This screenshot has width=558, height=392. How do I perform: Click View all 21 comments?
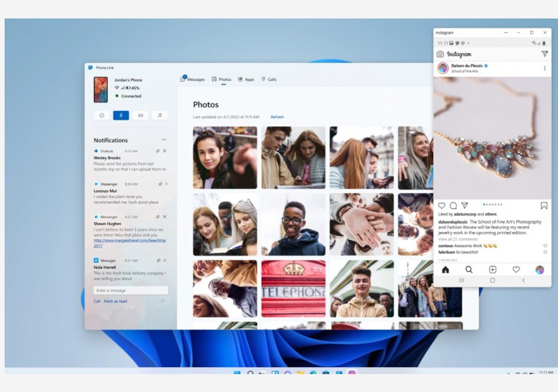[x=458, y=239]
